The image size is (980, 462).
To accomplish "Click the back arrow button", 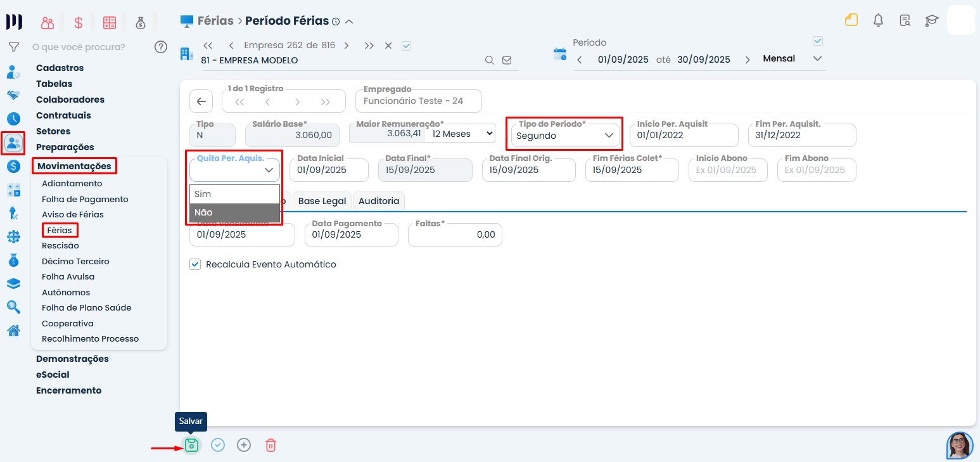I will [201, 101].
